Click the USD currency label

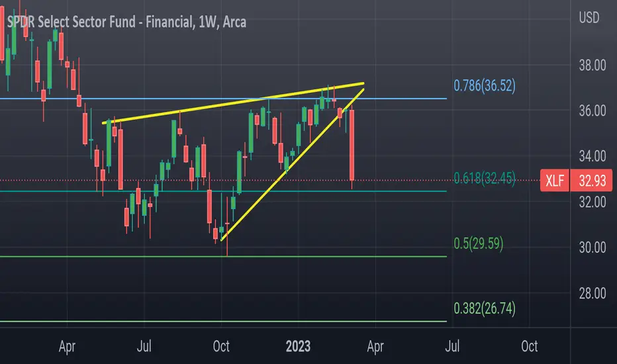tap(589, 18)
